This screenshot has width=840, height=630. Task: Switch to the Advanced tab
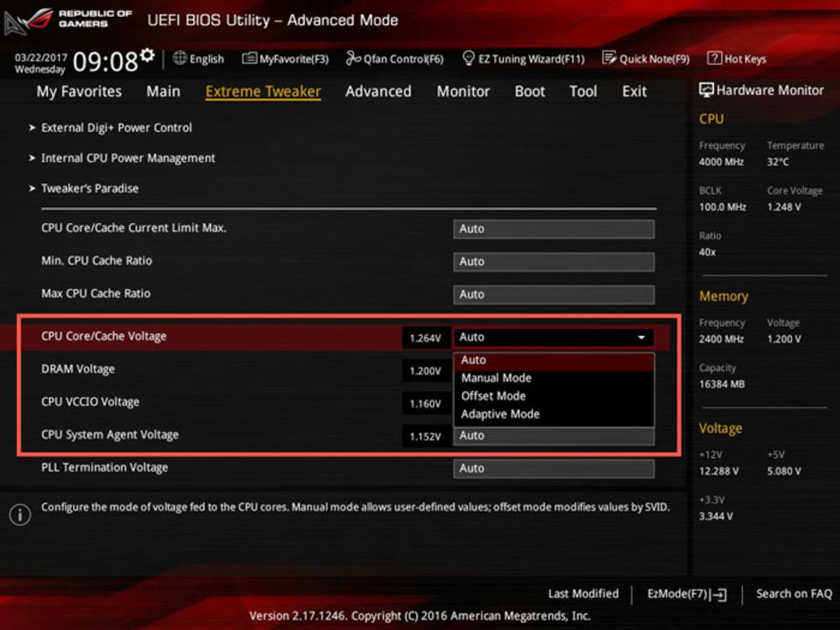[378, 92]
